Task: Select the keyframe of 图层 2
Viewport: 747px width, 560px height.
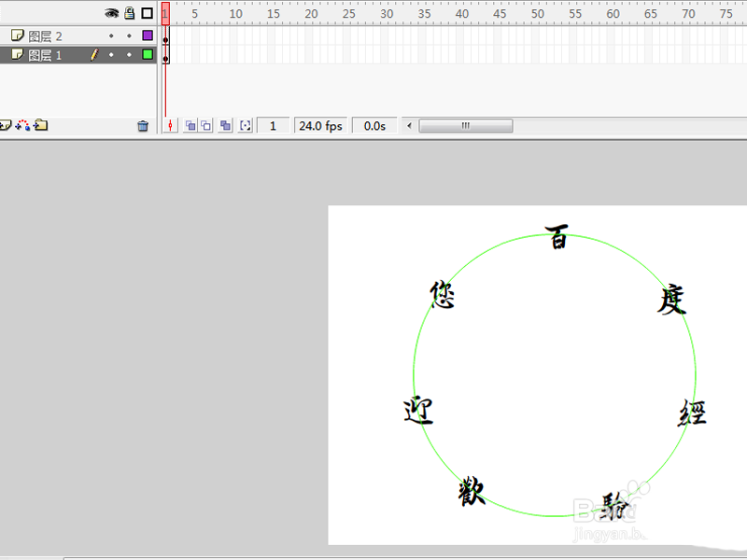Action: [x=166, y=35]
